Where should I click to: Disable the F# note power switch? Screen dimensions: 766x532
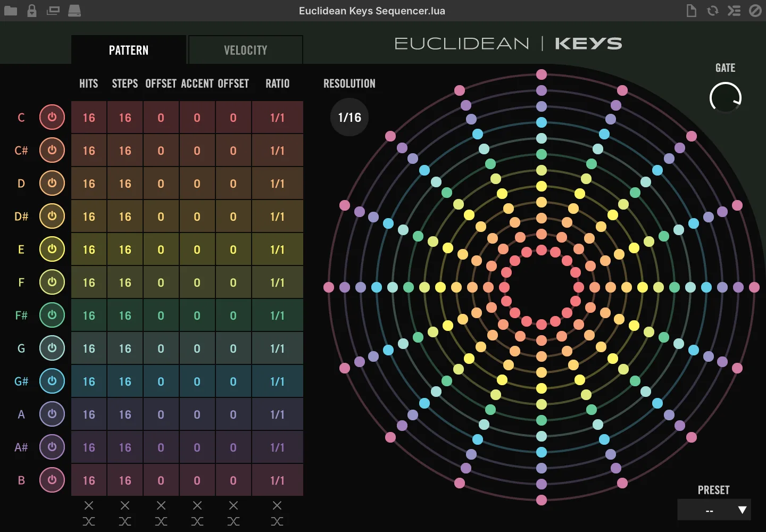52,315
